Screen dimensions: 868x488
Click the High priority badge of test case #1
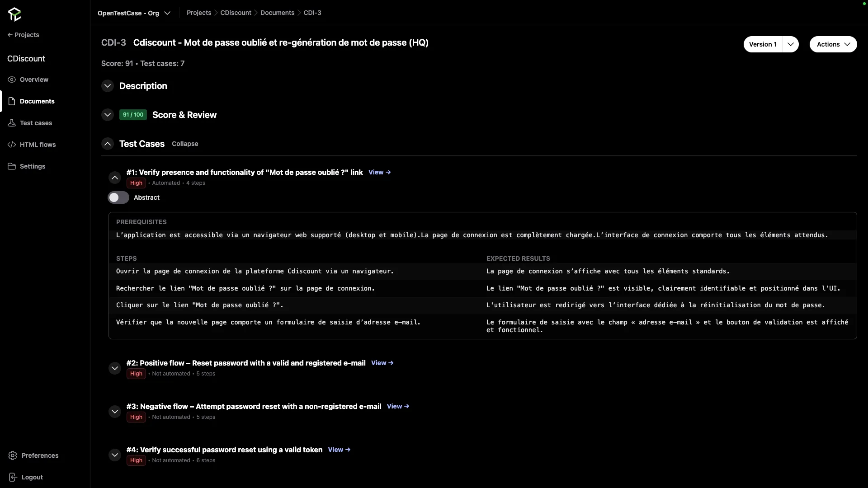click(136, 183)
